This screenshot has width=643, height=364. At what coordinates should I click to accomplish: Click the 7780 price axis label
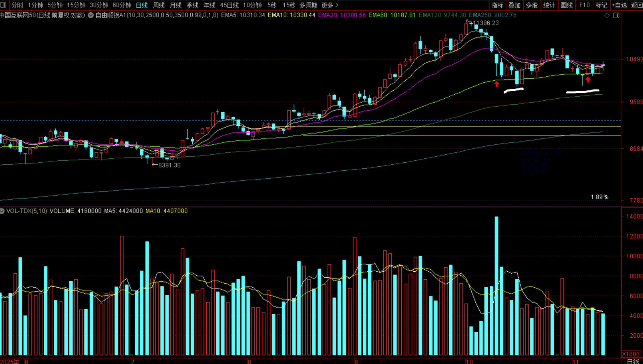coord(636,200)
